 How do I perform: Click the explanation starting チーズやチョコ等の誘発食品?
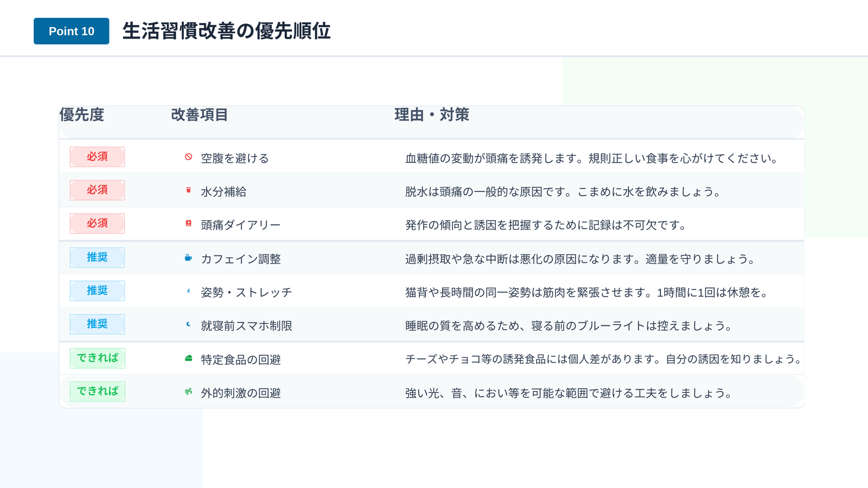tap(604, 359)
